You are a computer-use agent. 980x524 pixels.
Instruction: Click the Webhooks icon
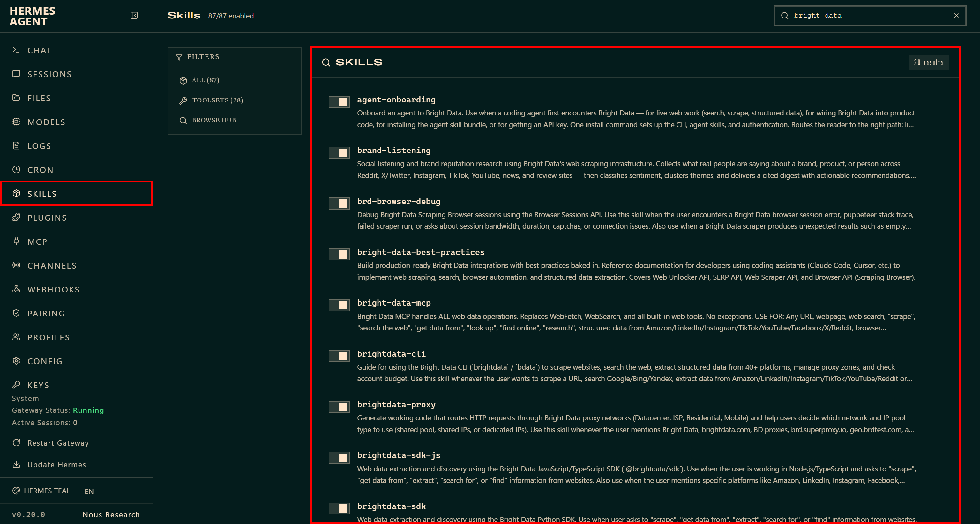[16, 289]
